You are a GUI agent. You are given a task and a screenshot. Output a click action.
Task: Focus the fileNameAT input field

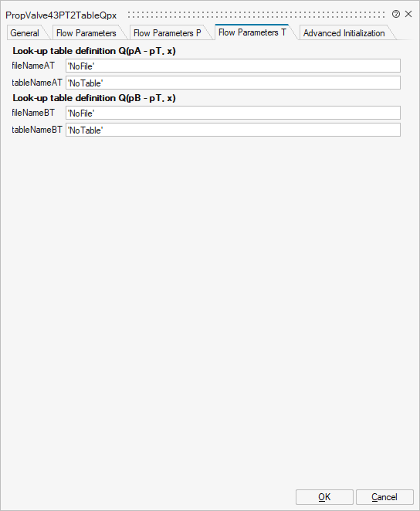(x=233, y=66)
